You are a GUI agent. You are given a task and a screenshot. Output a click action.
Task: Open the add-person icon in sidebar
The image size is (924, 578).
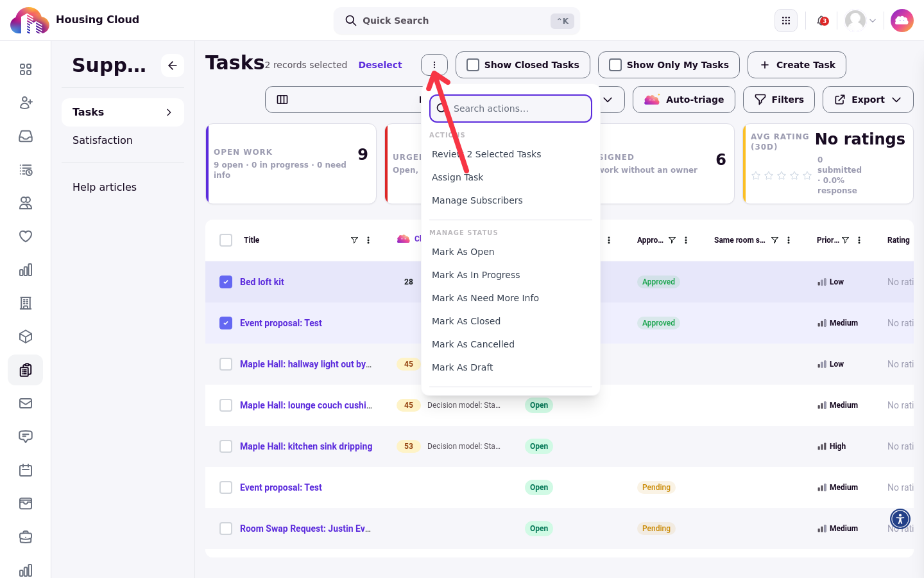[26, 103]
